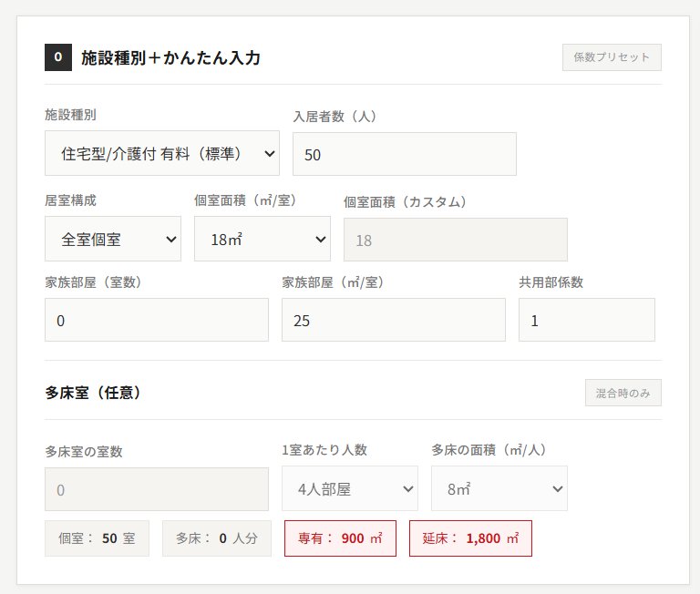700x594 pixels.
Task: Click the 施設種別+かんたん入力 heading
Action: (170, 57)
